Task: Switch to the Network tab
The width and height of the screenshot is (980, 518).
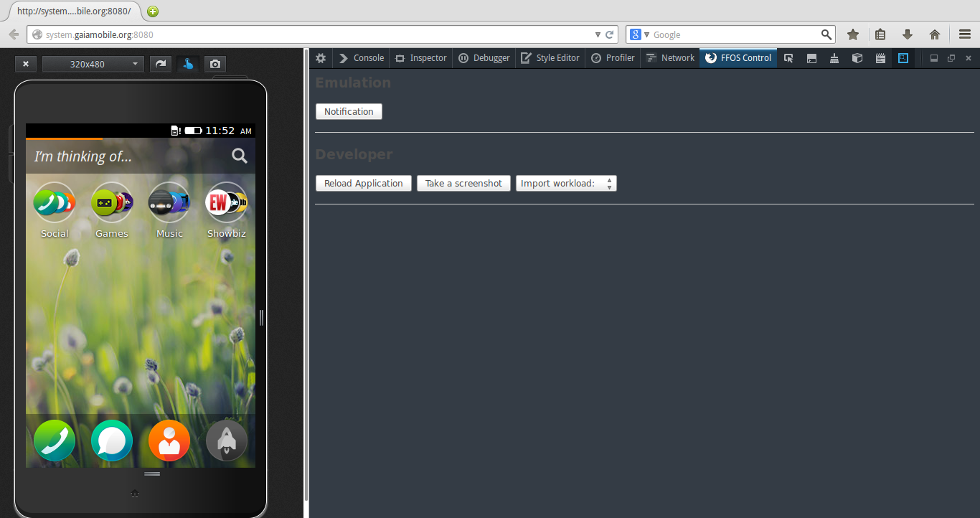Action: point(669,58)
